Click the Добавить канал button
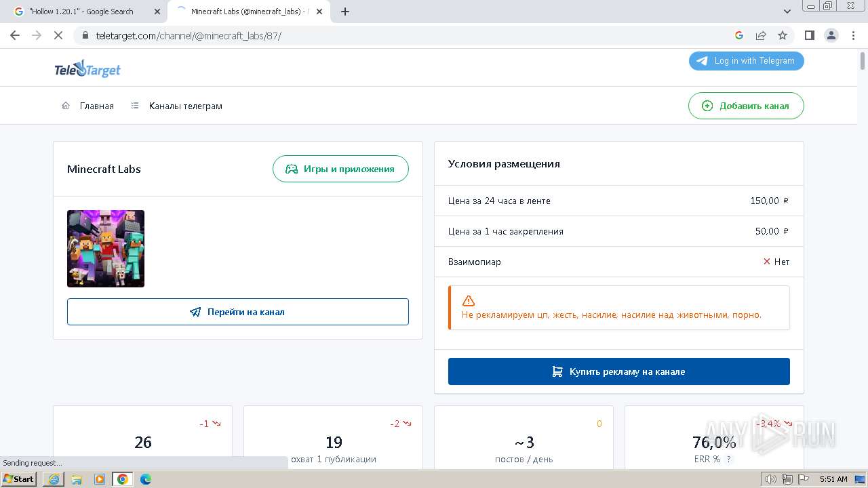This screenshot has width=868, height=488. [746, 106]
